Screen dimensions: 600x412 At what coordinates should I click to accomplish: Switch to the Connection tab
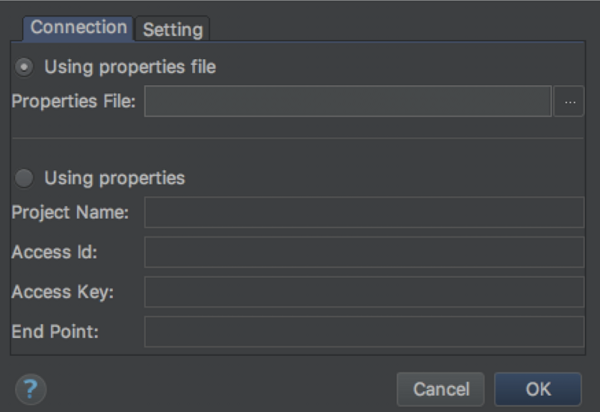pos(78,28)
